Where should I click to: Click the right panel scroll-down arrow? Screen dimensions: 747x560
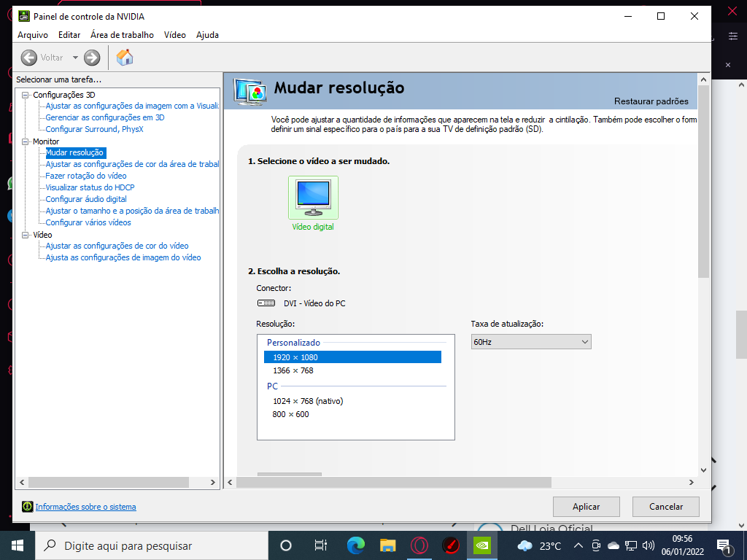click(x=703, y=470)
